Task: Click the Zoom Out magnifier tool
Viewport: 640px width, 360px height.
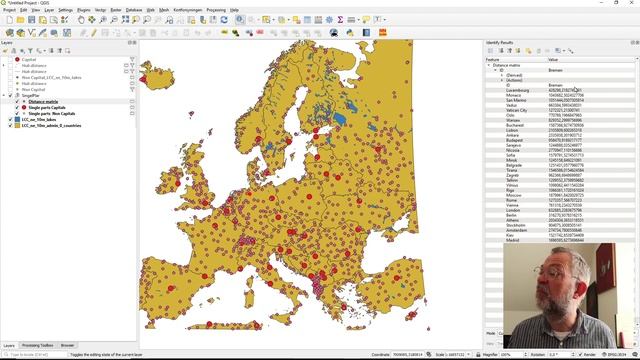Action: [x=114, y=20]
